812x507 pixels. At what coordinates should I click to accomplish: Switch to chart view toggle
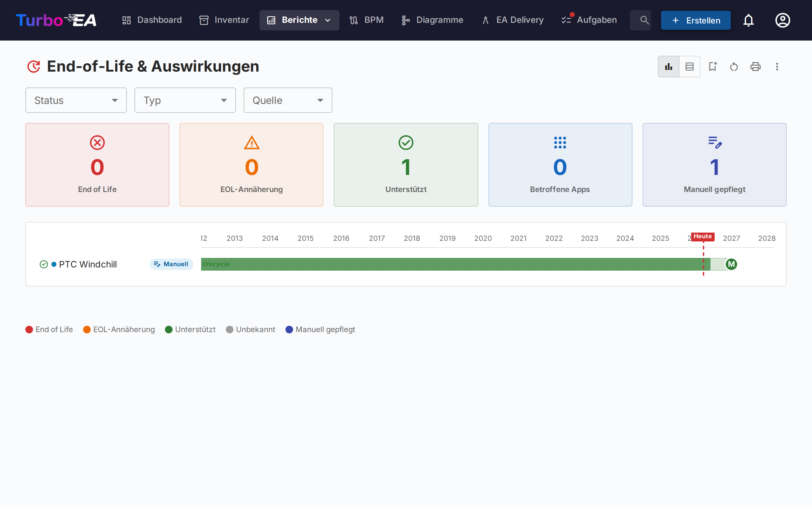coord(668,67)
